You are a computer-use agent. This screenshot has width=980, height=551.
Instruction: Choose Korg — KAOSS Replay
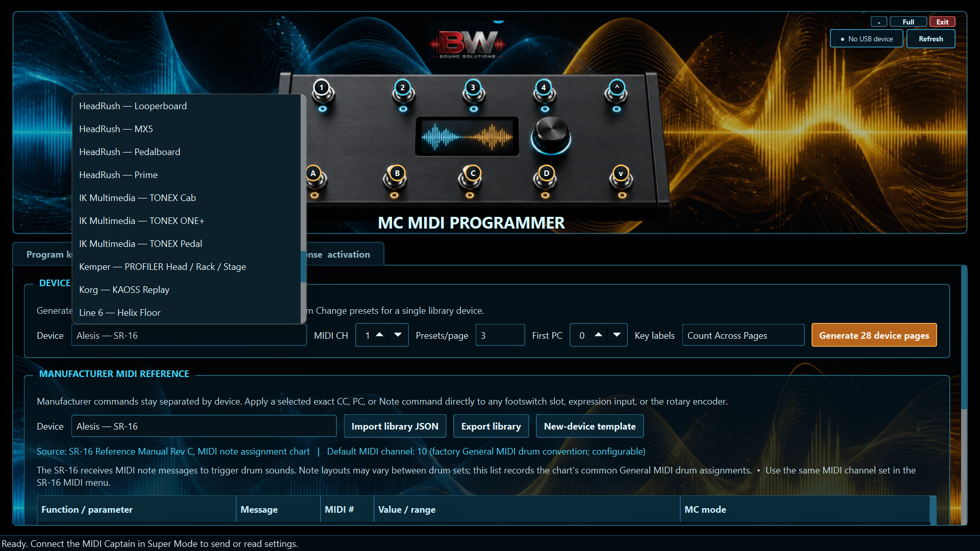point(186,290)
